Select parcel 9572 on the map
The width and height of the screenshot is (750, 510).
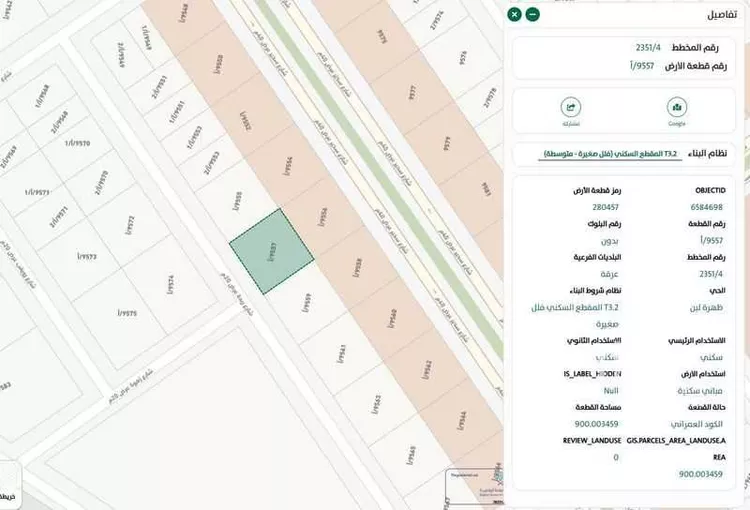[129, 225]
